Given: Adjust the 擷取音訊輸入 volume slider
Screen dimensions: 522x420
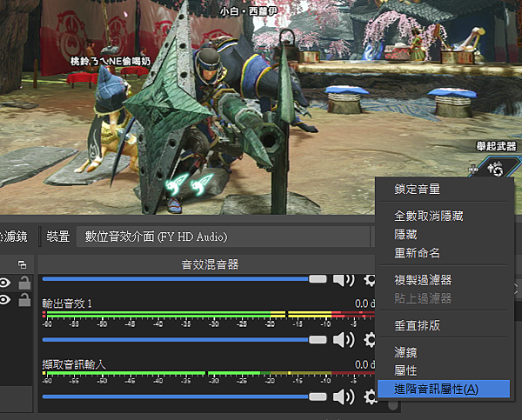Looking at the screenshot, I should (184, 397).
